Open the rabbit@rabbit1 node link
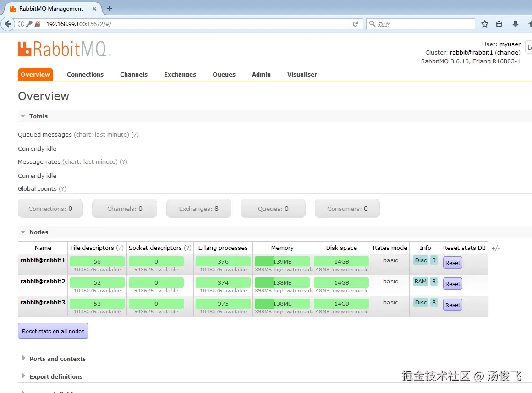 coord(43,260)
